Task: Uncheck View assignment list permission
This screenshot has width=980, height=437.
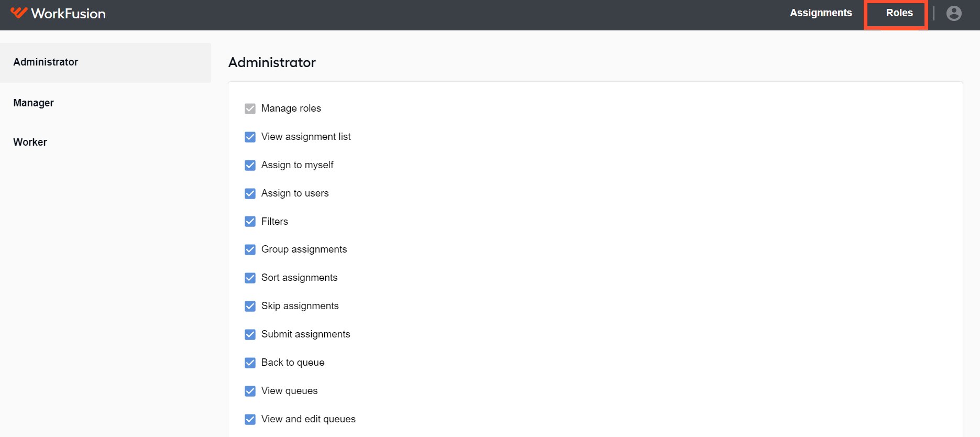Action: pos(250,137)
